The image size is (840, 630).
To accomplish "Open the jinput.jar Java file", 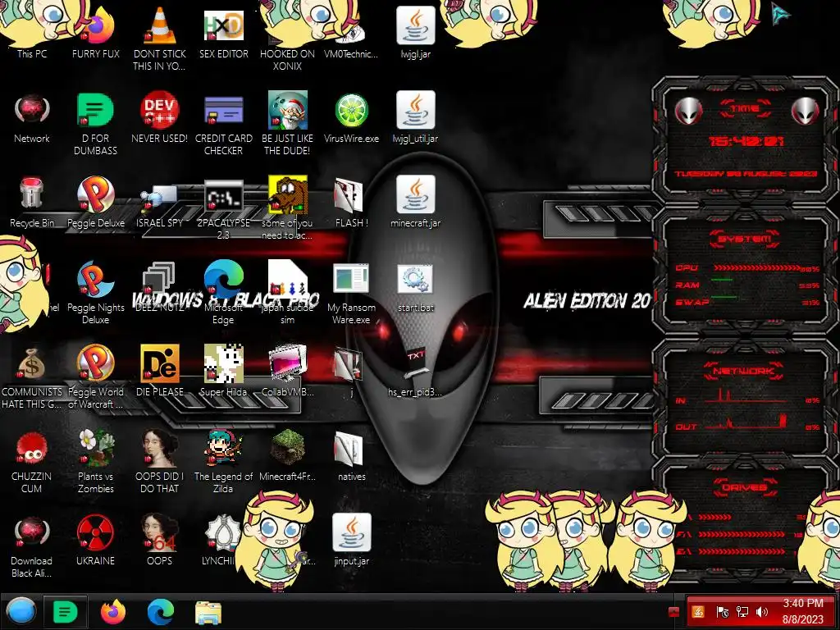I will [x=351, y=540].
